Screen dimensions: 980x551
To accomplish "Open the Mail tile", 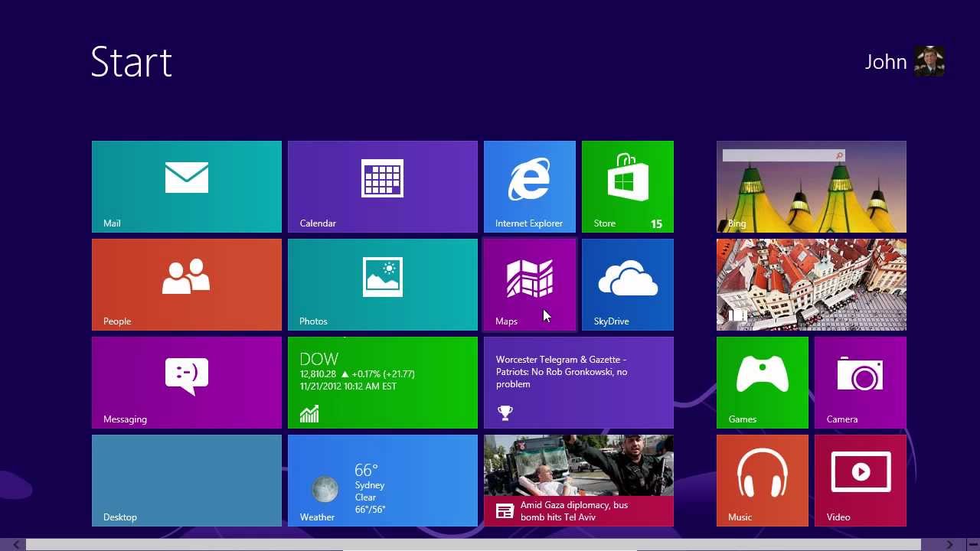I will [187, 187].
